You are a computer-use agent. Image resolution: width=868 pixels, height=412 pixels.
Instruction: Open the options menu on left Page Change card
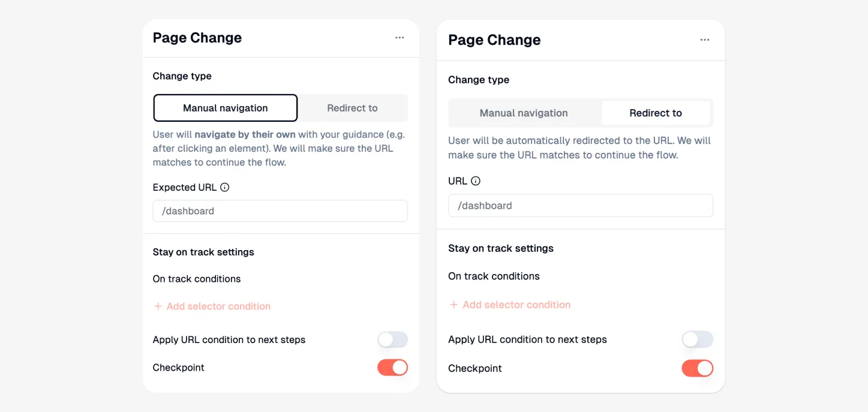click(400, 37)
